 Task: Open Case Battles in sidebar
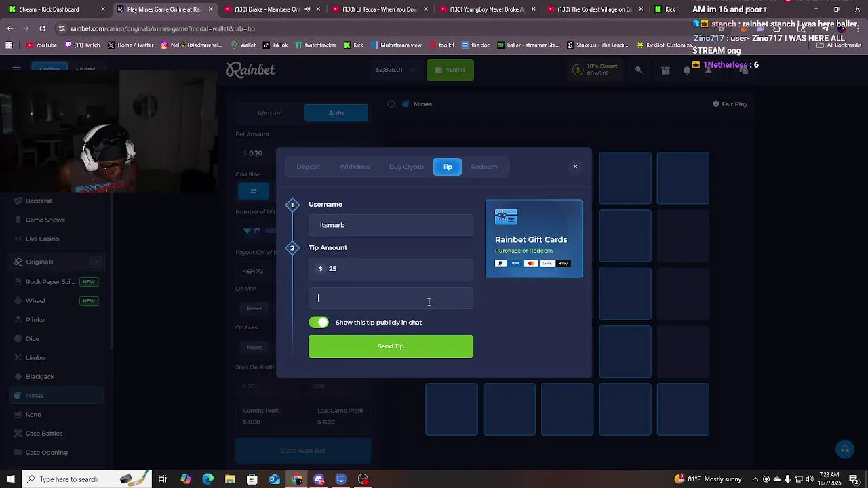coord(43,434)
